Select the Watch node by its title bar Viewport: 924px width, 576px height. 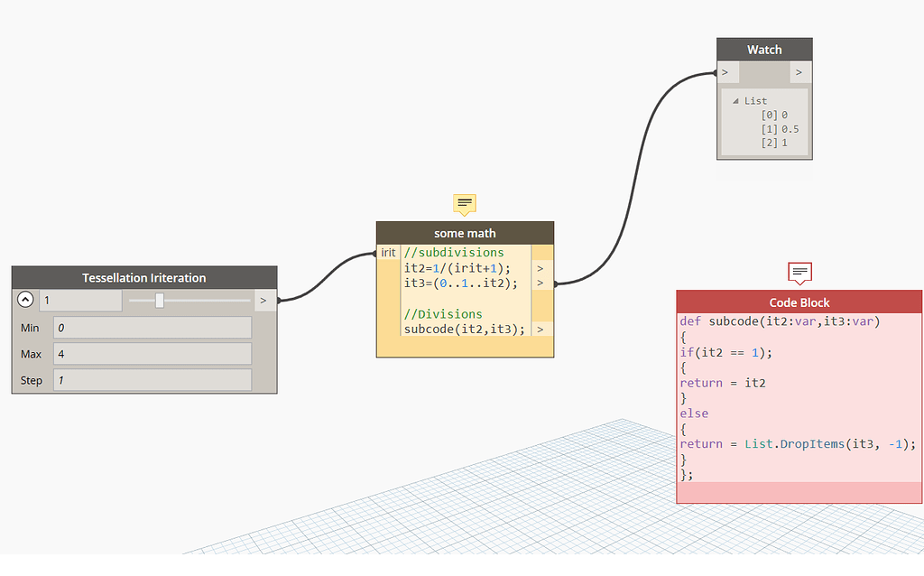coord(764,50)
